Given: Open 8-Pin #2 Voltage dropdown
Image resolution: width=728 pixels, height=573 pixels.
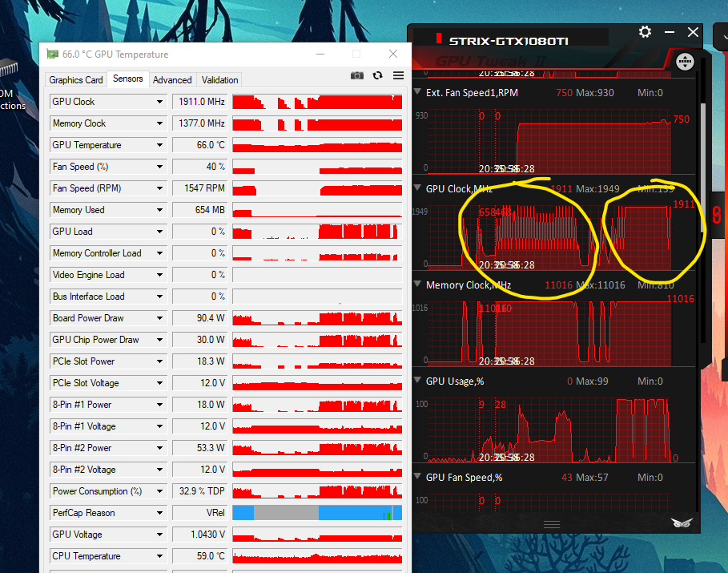Looking at the screenshot, I should pos(159,470).
